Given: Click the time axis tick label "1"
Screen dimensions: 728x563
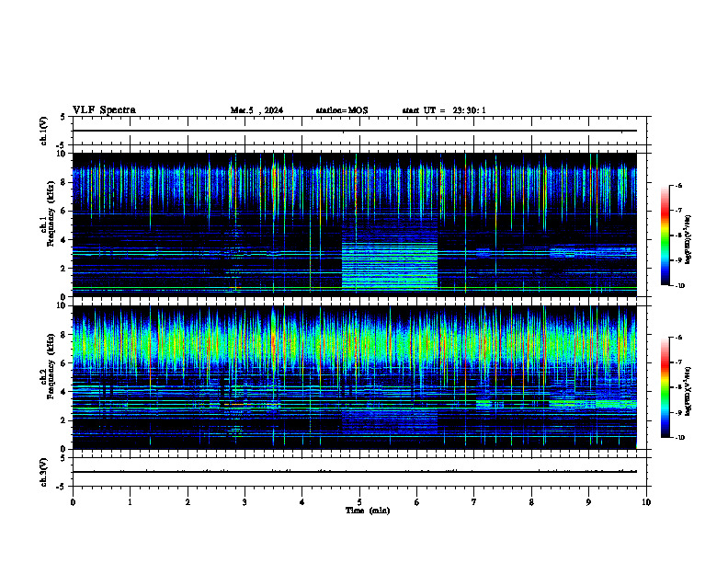Looking at the screenshot, I should click(130, 502).
